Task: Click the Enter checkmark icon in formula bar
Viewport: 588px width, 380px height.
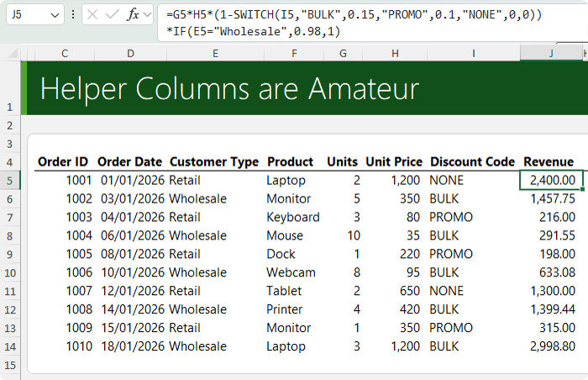Action: [112, 14]
